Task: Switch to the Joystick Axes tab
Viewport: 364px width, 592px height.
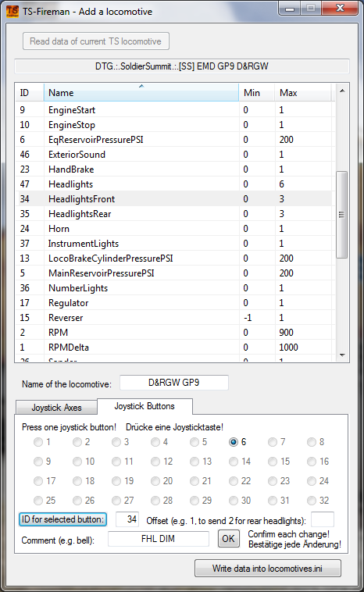Action: click(x=57, y=408)
